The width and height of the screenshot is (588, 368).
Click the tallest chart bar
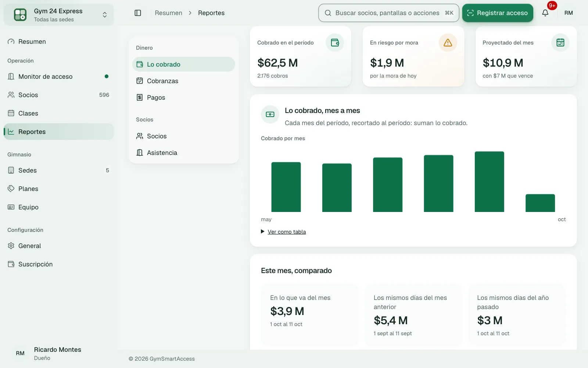pyautogui.click(x=489, y=182)
